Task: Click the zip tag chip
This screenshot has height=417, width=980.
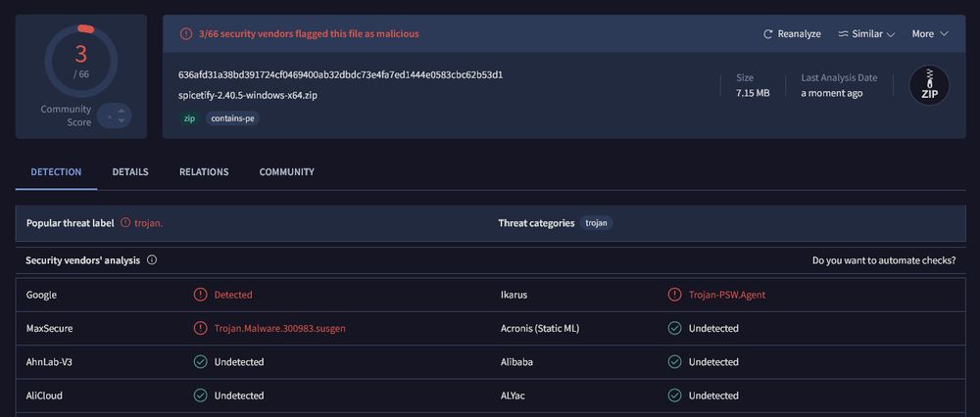Action: tap(189, 118)
